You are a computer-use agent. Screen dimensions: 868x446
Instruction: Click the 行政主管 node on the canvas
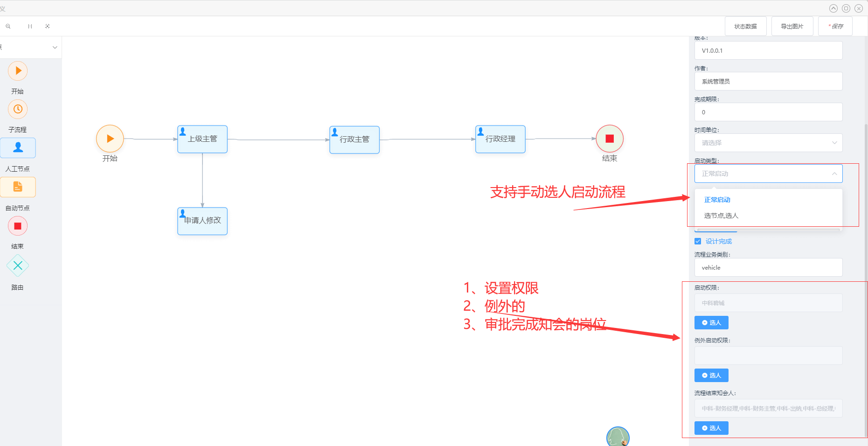click(x=354, y=139)
